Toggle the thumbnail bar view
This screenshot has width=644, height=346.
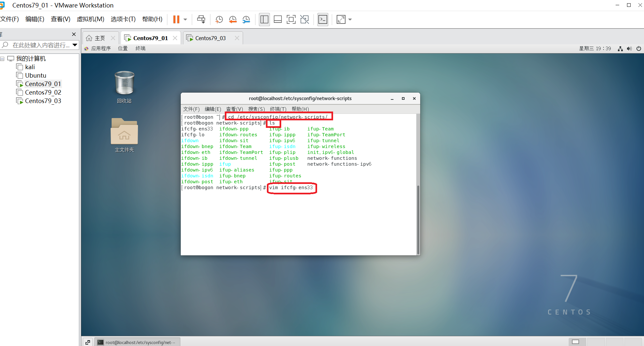tap(278, 20)
